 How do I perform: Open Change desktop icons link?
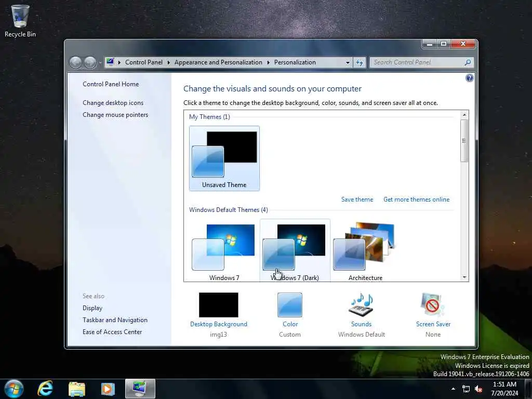point(113,103)
